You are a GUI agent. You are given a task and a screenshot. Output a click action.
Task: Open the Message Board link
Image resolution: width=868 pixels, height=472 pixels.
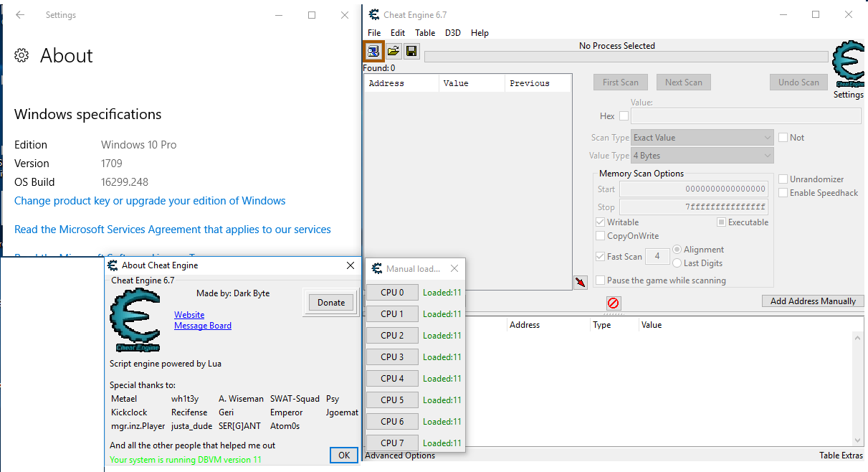click(203, 326)
